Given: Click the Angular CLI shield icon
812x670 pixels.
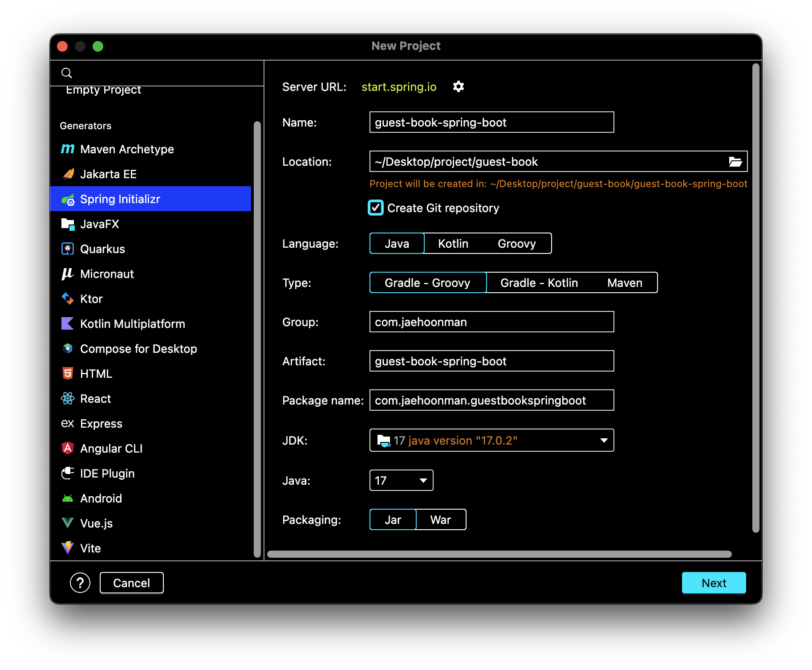Looking at the screenshot, I should [68, 449].
